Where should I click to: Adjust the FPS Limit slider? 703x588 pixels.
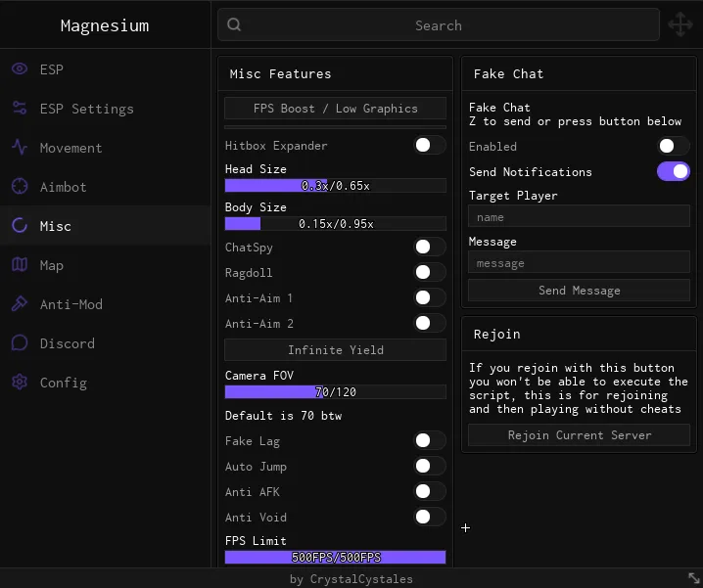(336, 557)
